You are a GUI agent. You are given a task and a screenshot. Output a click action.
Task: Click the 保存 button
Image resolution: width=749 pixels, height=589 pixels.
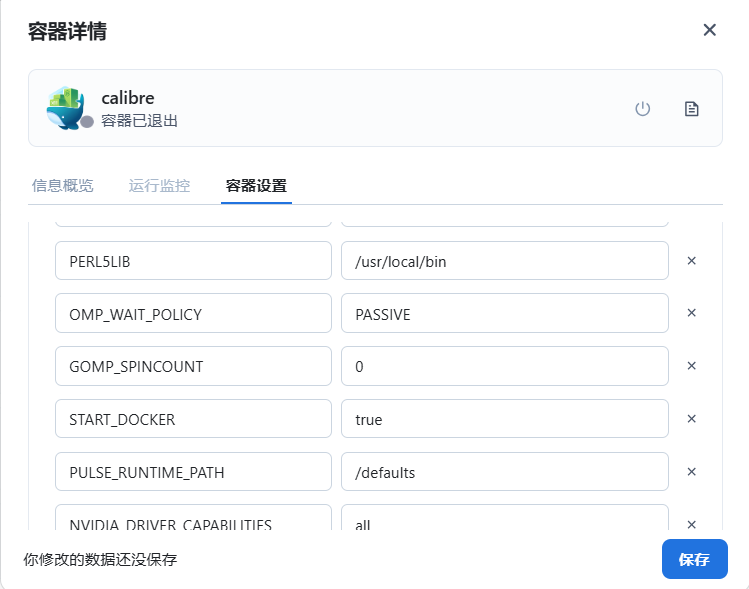click(695, 559)
